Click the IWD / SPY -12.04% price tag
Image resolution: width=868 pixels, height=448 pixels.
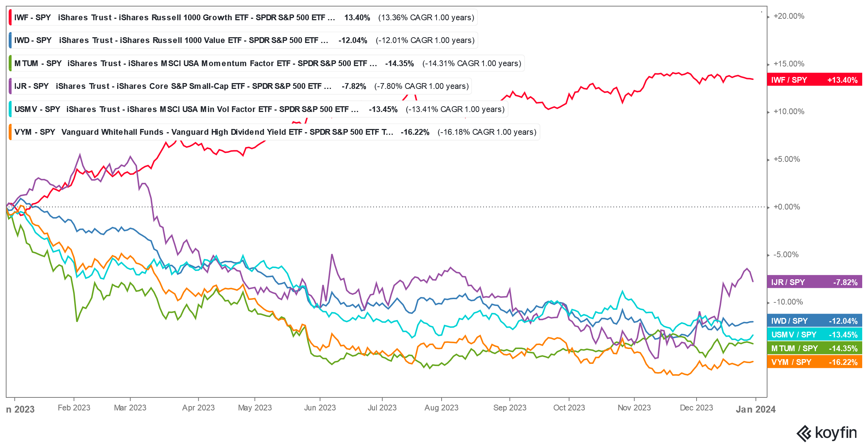coord(814,321)
